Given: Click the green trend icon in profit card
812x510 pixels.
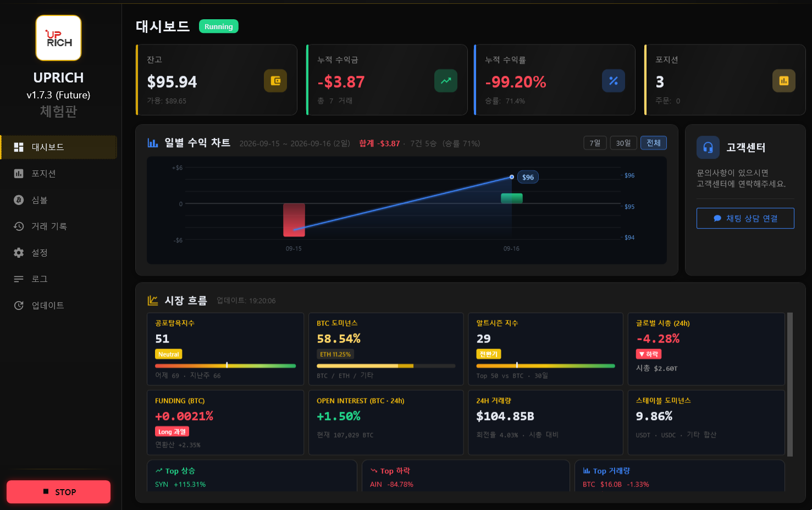Looking at the screenshot, I should click(446, 81).
